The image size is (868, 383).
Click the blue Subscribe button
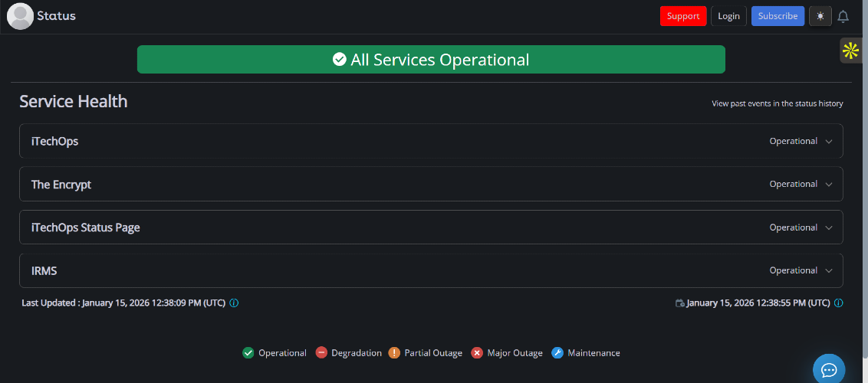coord(778,16)
